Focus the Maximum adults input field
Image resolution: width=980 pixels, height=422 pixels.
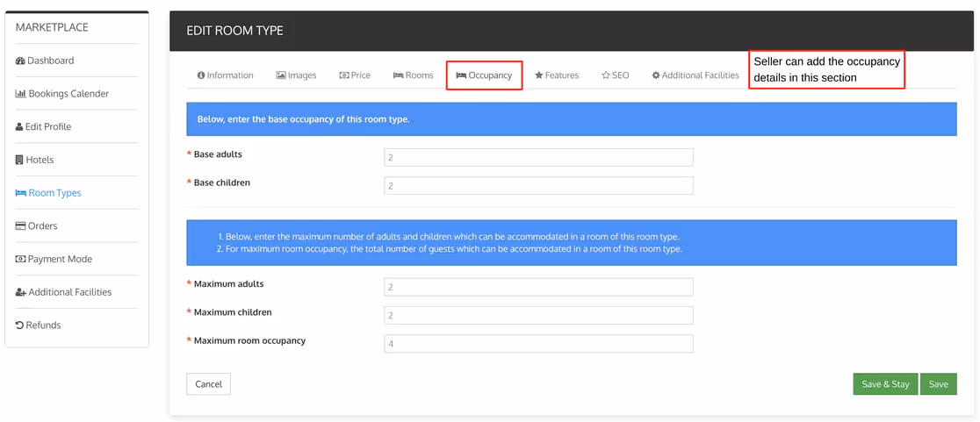pyautogui.click(x=539, y=287)
